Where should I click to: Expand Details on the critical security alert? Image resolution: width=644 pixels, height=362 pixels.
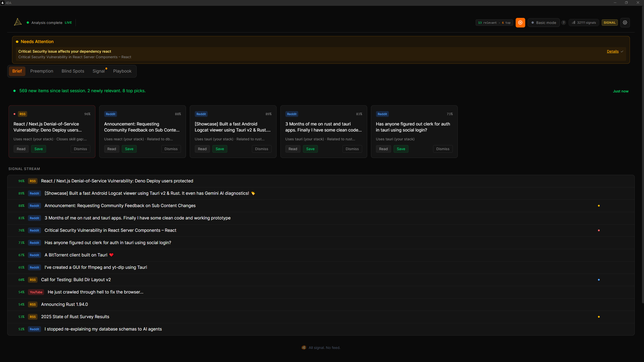coord(613,51)
